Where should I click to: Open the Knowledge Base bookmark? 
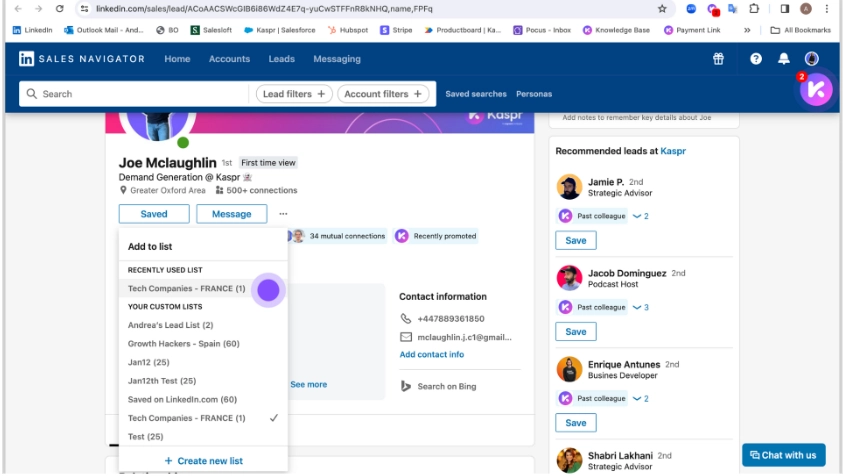tap(617, 30)
